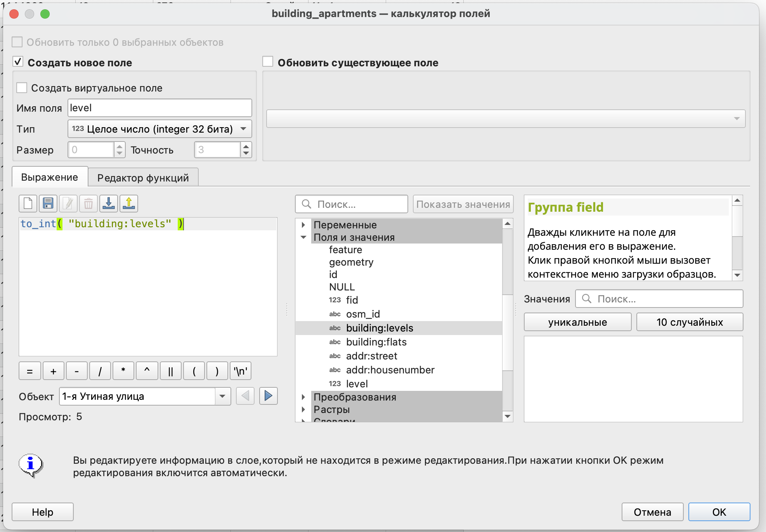The height and width of the screenshot is (532, 766).
Task: Click the export user expressions icon
Action: point(129,204)
